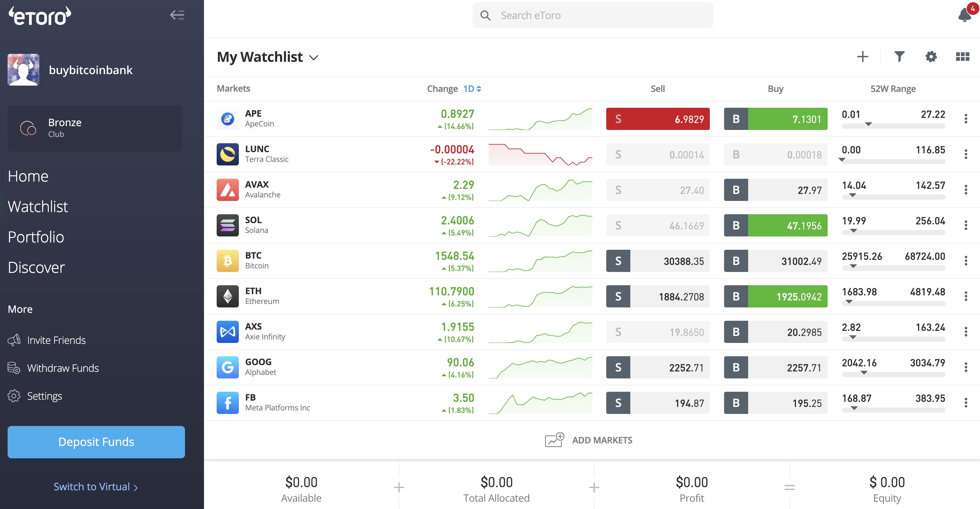Open the three-dot menu for ETH row
This screenshot has height=509, width=980.
click(x=965, y=296)
